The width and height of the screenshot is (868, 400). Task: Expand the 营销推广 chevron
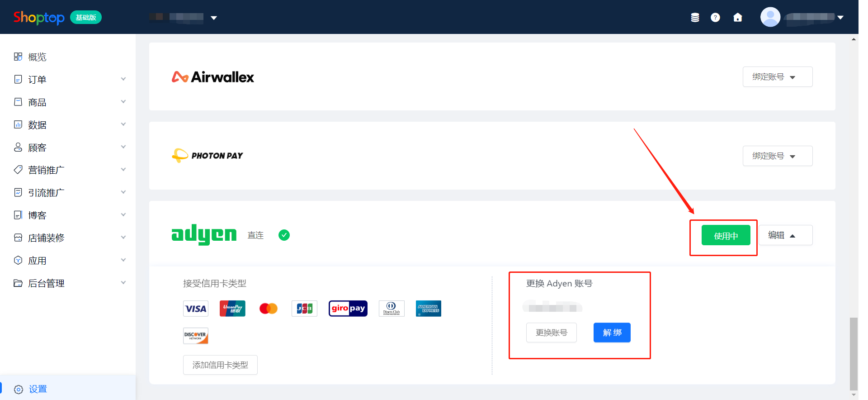(x=123, y=170)
